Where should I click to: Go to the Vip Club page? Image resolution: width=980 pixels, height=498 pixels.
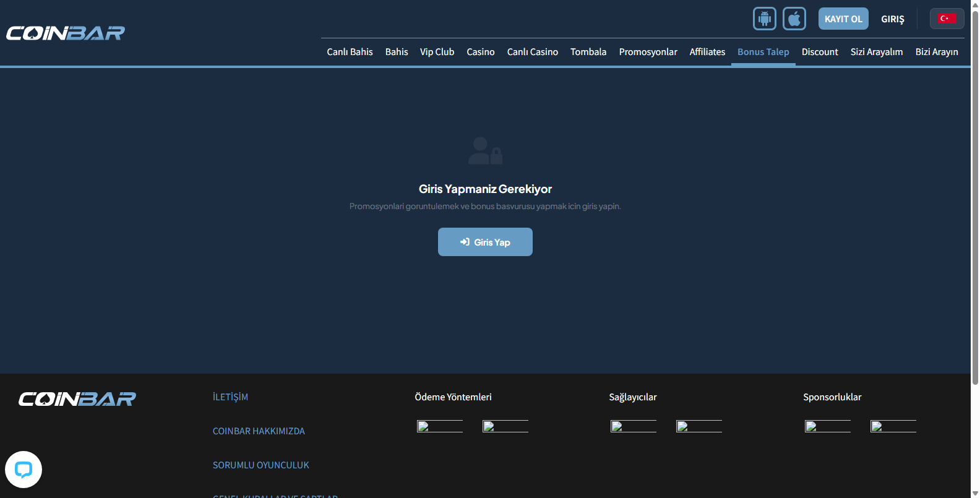(437, 52)
